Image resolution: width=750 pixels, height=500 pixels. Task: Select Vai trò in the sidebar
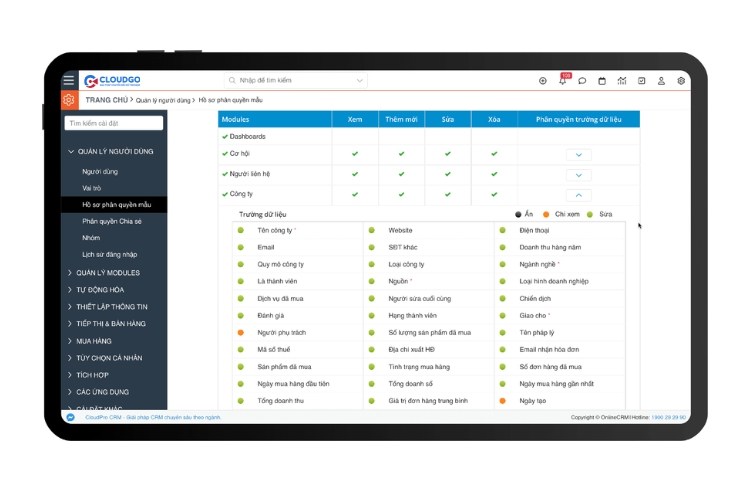[x=93, y=188]
